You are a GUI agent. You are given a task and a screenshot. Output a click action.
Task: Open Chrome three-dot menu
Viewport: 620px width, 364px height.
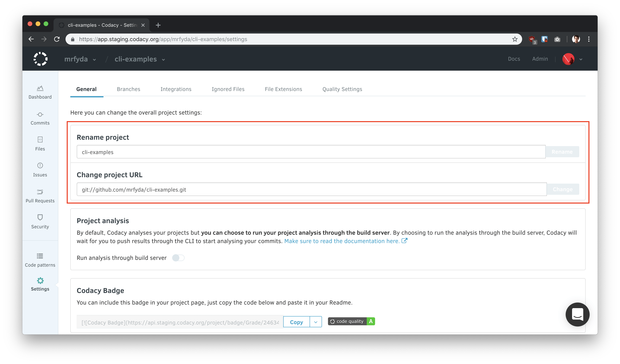(589, 39)
